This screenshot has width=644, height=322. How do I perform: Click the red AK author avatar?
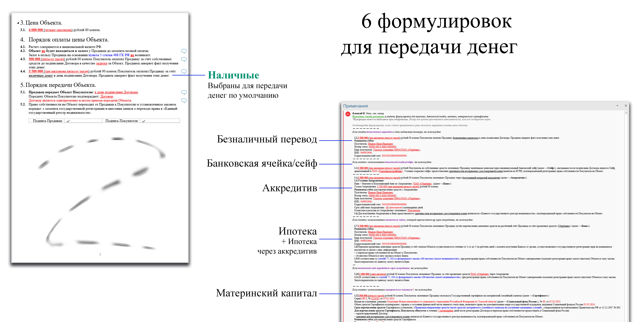348,114
